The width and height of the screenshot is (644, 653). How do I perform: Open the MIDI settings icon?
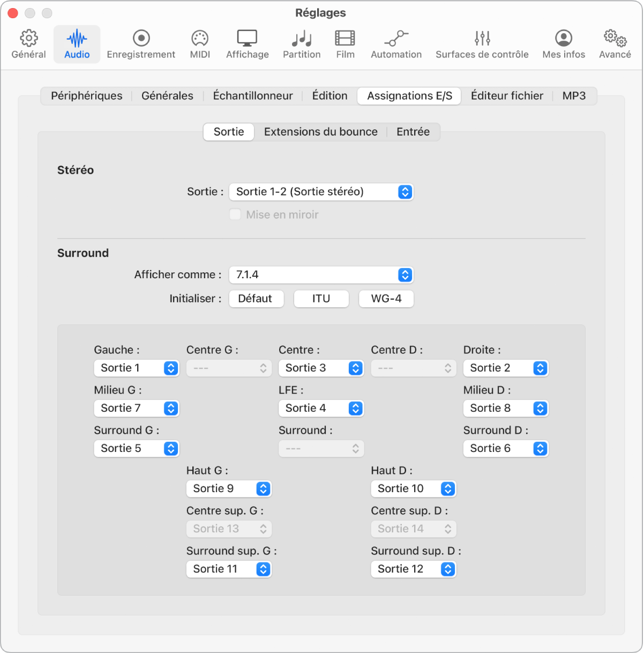coord(200,38)
